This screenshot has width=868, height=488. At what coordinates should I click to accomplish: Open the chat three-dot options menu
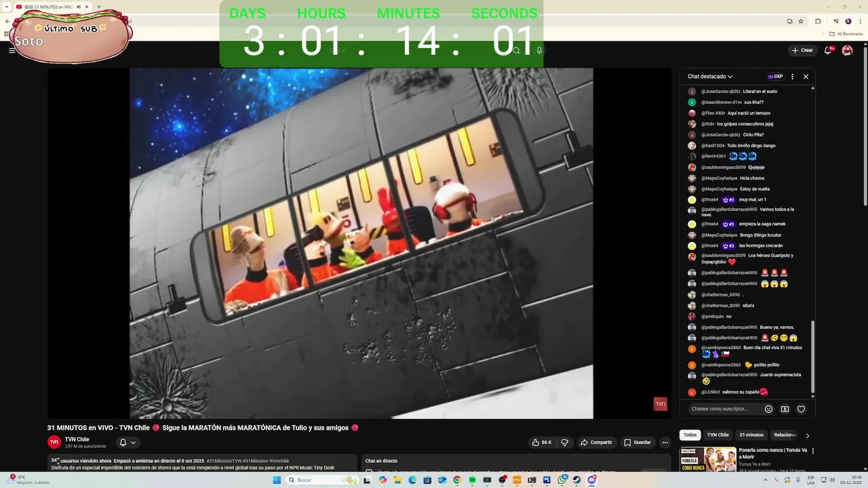[x=792, y=77]
